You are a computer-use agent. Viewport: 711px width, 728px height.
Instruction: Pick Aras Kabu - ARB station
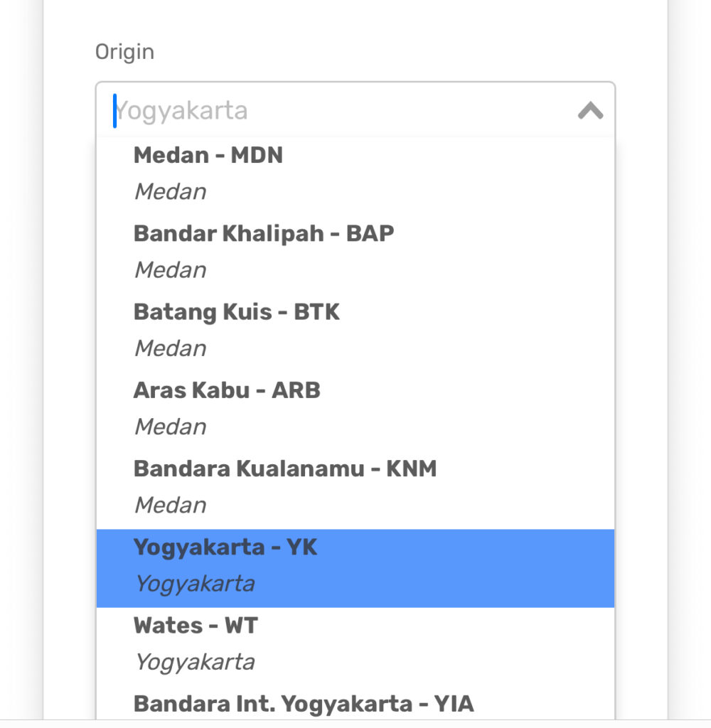355,409
